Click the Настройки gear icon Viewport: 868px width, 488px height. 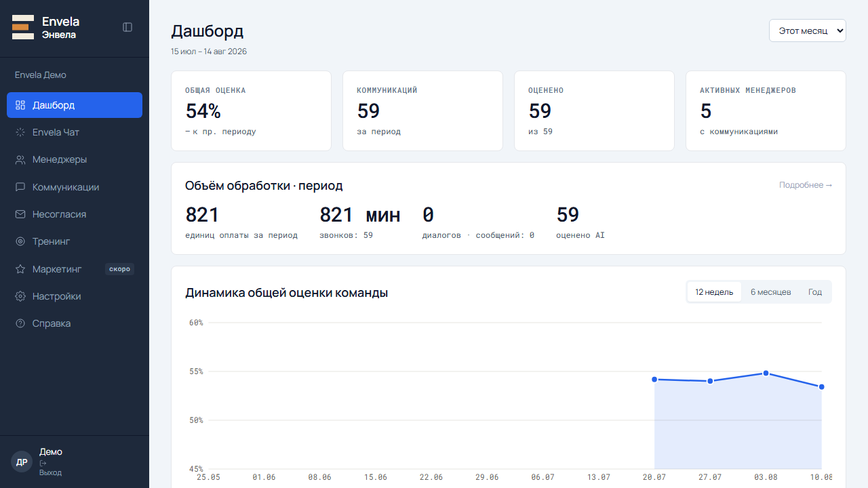point(20,296)
